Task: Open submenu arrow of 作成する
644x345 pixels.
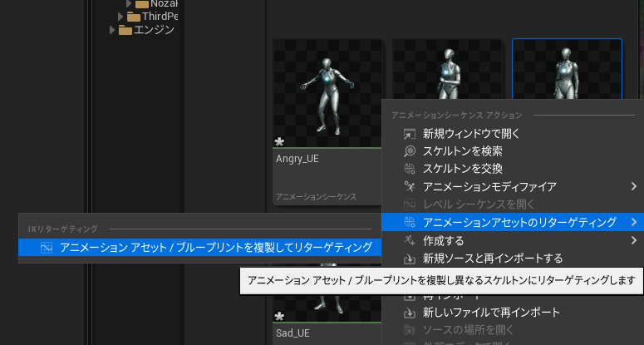Action: [633, 240]
